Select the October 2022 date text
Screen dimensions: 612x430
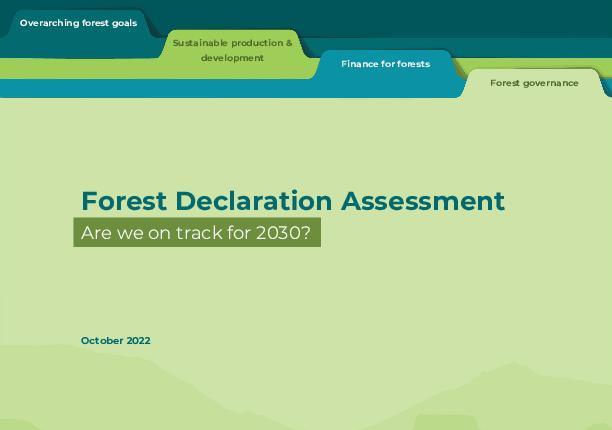click(x=116, y=341)
